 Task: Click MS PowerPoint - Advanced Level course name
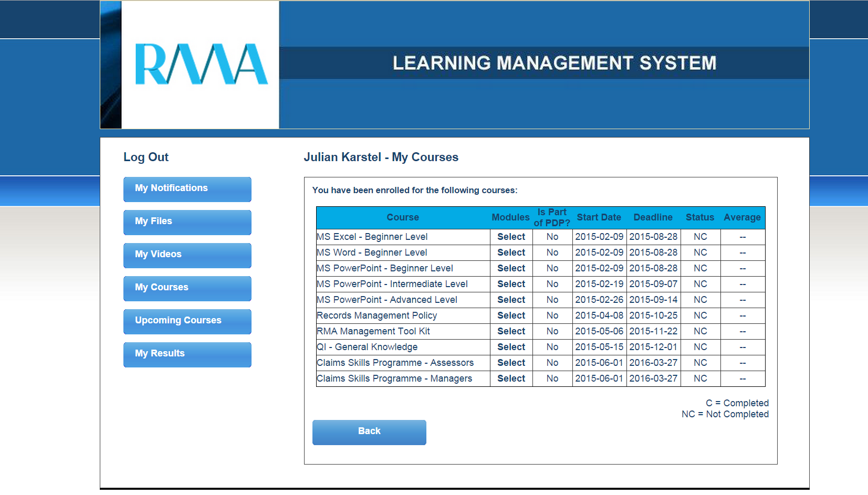point(387,300)
